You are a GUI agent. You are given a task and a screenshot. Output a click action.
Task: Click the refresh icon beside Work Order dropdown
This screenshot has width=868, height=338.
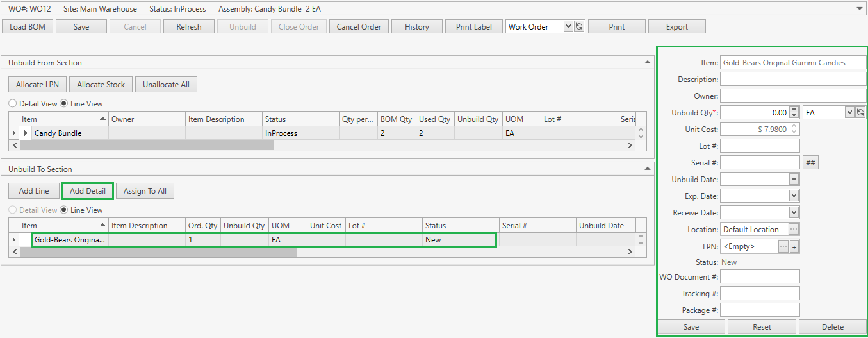coord(579,27)
